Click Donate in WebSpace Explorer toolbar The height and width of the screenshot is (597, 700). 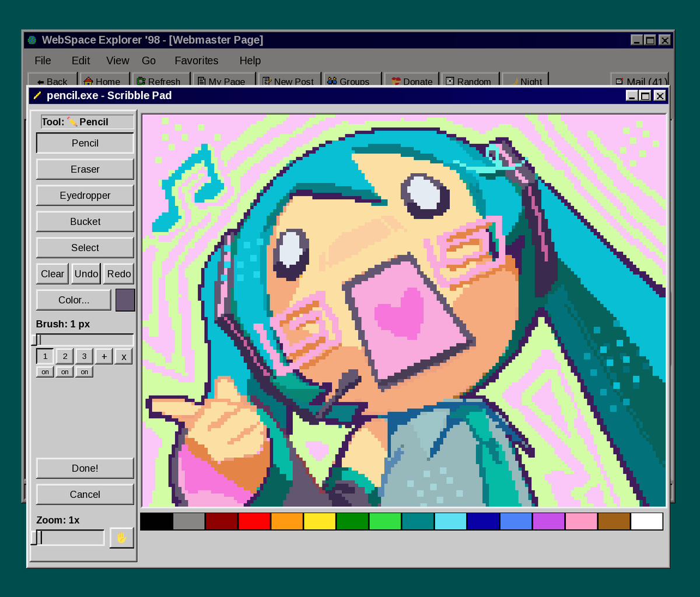pyautogui.click(x=412, y=80)
